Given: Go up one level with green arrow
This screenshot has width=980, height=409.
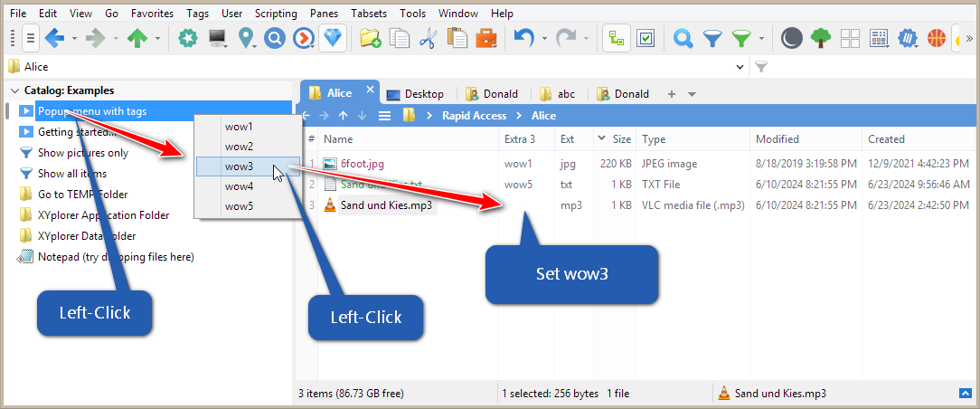Looking at the screenshot, I should point(137,39).
